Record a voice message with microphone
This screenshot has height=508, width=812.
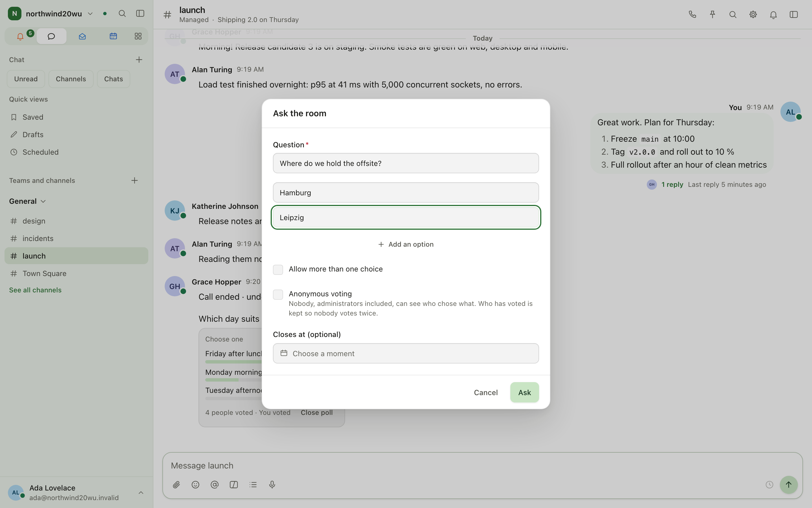tap(272, 485)
